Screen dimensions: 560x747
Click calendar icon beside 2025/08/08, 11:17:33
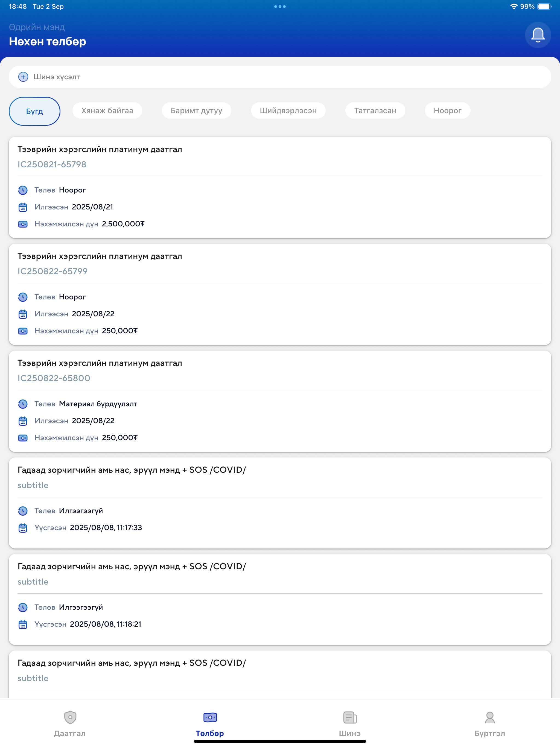(x=23, y=528)
